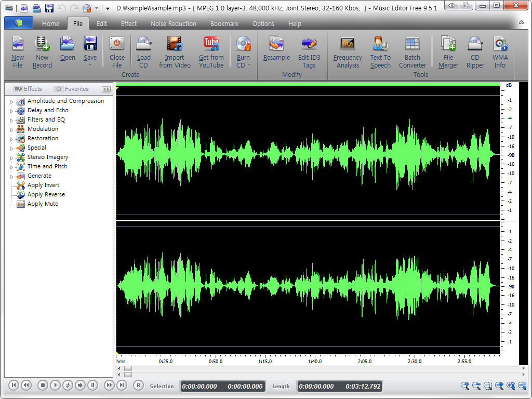Zoom out full magnifier icon

click(x=499, y=385)
